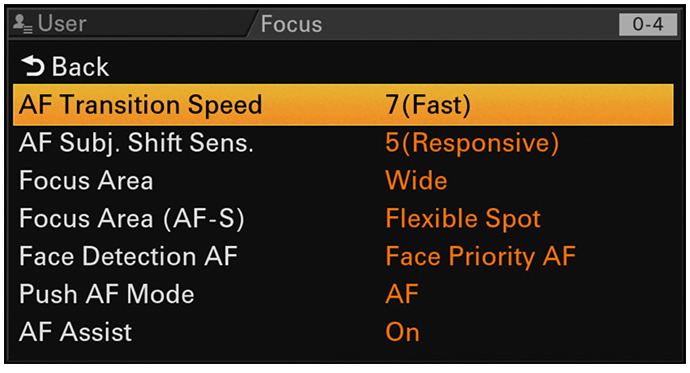
Task: Select the Focus Area menu item
Action: click(86, 181)
